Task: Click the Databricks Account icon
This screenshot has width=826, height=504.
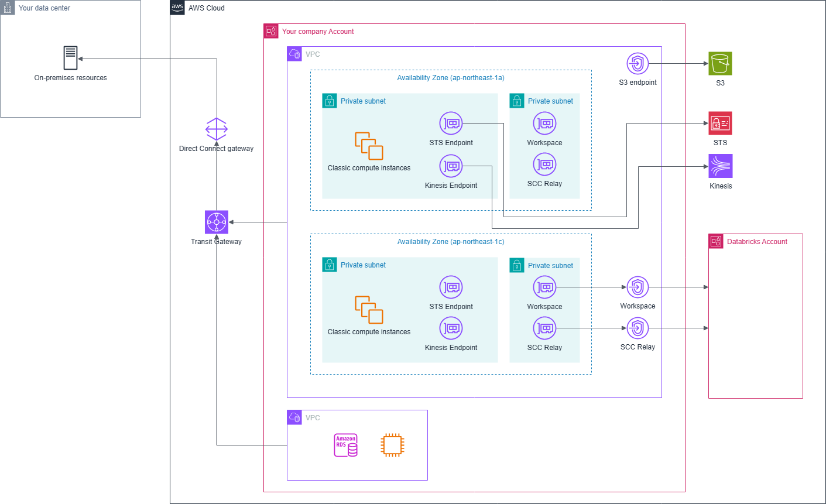Action: coord(716,241)
